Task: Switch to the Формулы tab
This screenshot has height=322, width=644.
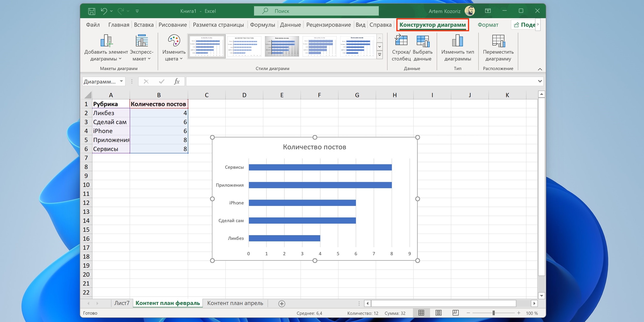Action: point(262,25)
